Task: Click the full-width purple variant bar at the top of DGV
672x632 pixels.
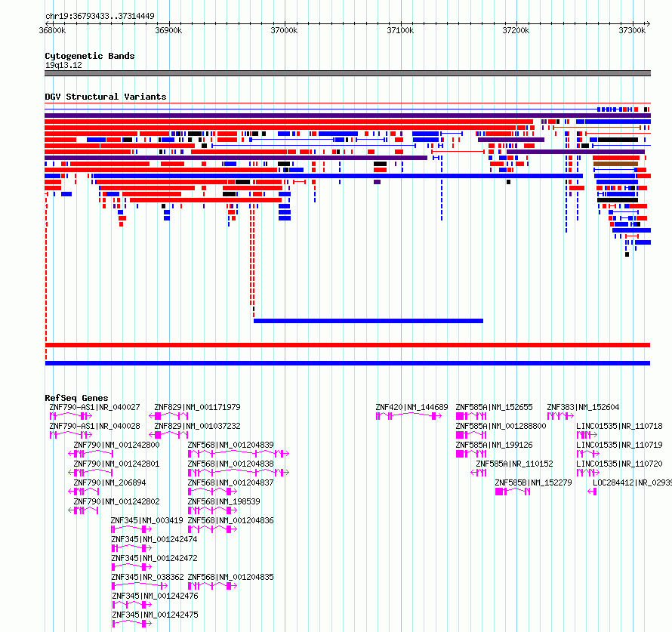Action: click(347, 116)
